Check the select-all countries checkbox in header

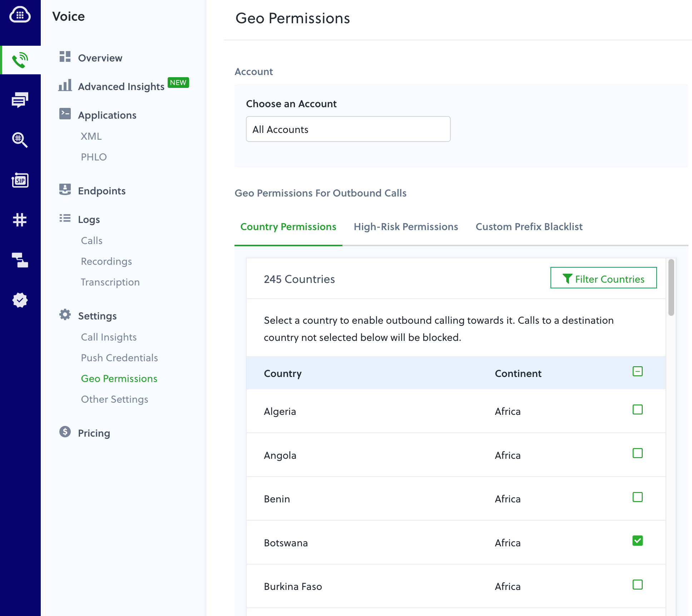click(x=637, y=372)
